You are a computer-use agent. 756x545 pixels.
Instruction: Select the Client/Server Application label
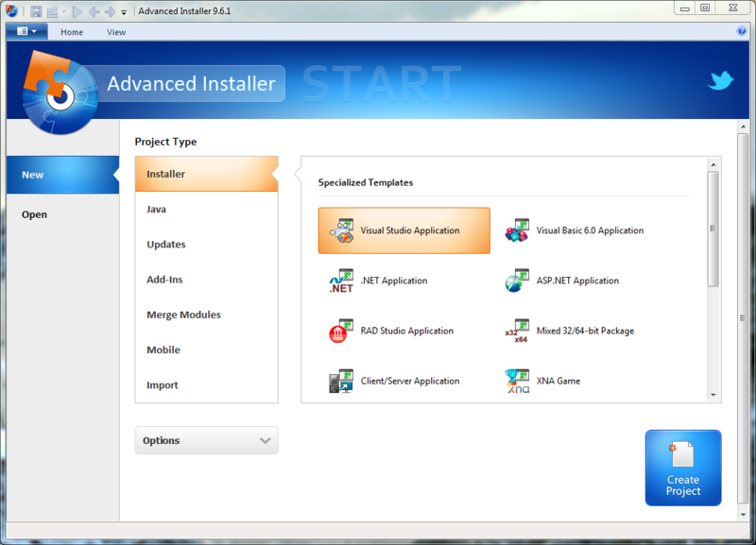coord(410,381)
